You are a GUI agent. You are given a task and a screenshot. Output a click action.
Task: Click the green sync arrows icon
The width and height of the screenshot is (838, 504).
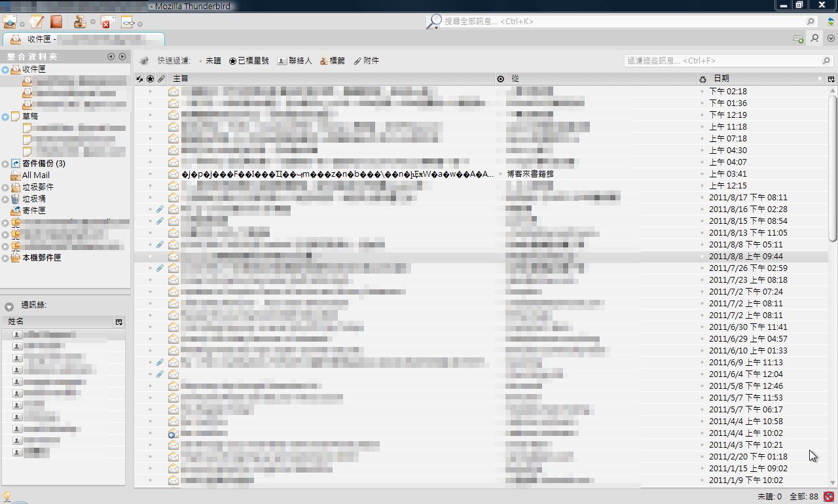(x=831, y=22)
